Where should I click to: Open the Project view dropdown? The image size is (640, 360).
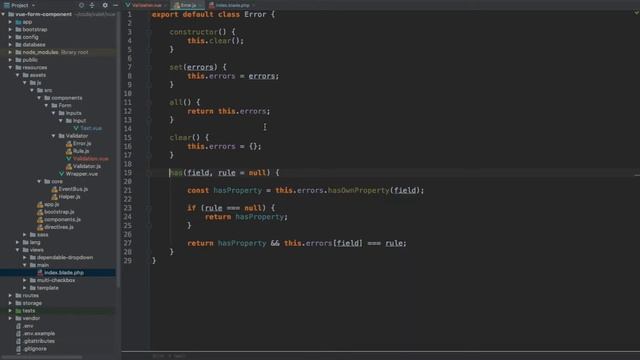click(20, 5)
